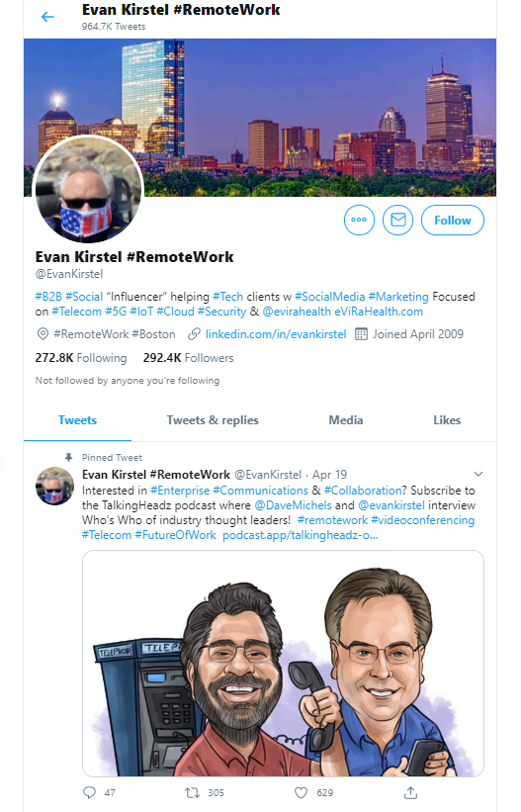Open the TalkingHeadz caricature image

click(x=284, y=664)
